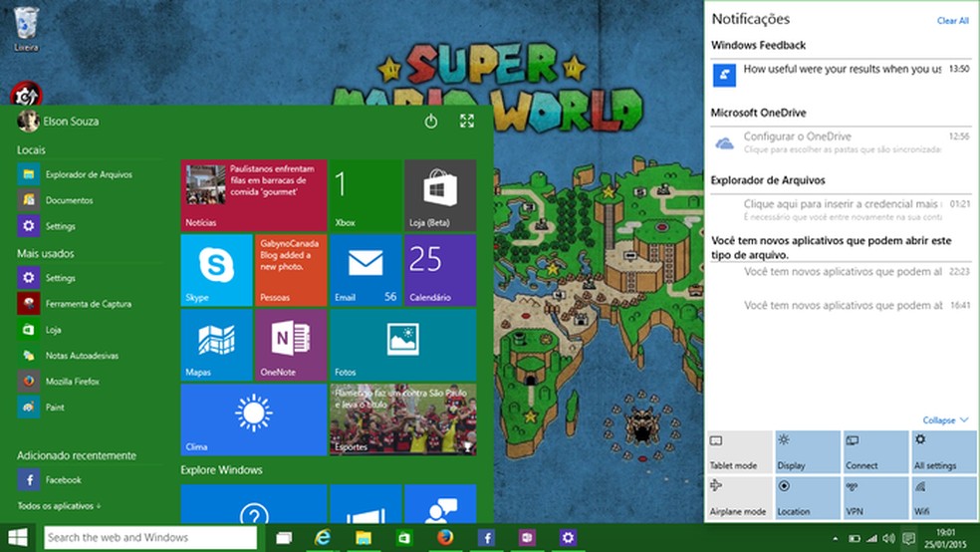
Task: Open Settings under Mais usados
Action: pyautogui.click(x=88, y=278)
